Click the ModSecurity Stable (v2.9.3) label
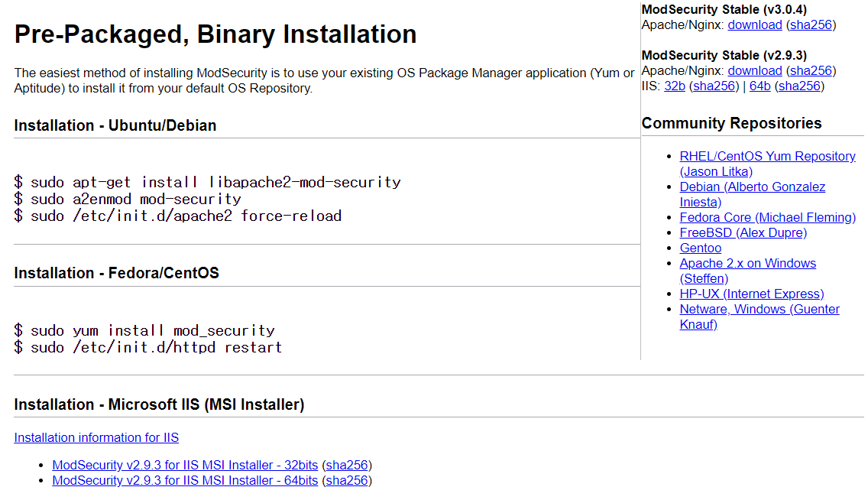This screenshot has height=500, width=868. coord(724,55)
